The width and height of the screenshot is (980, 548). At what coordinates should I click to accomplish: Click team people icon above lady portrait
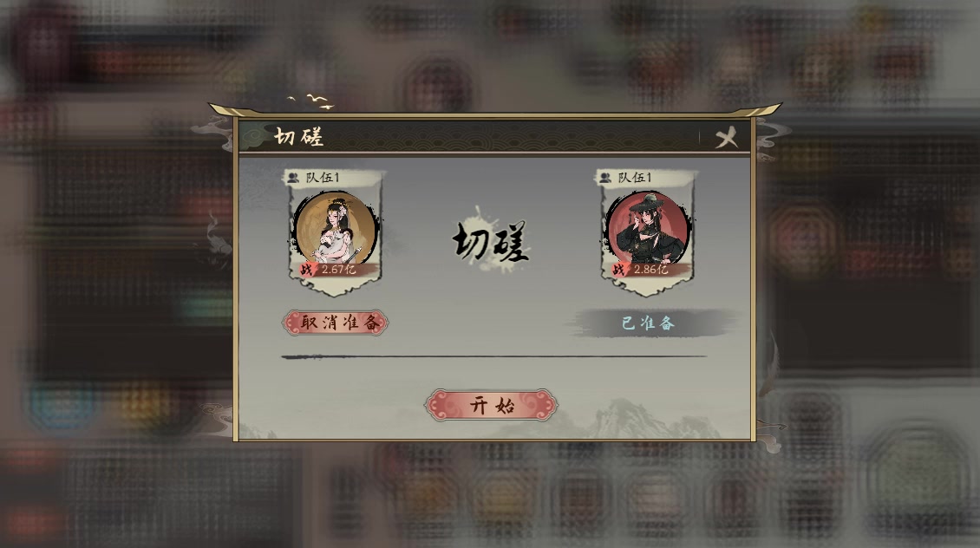click(x=293, y=178)
